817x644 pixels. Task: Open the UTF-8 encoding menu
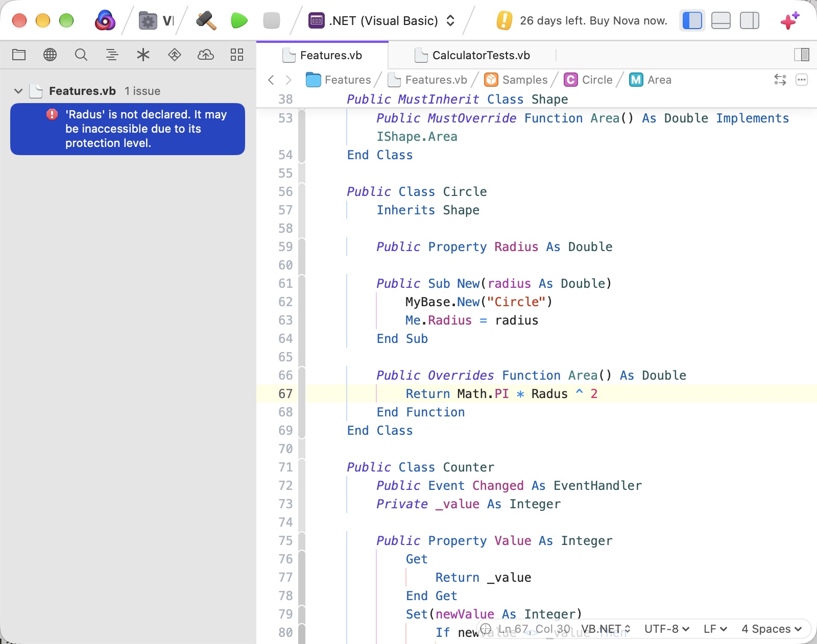667,629
